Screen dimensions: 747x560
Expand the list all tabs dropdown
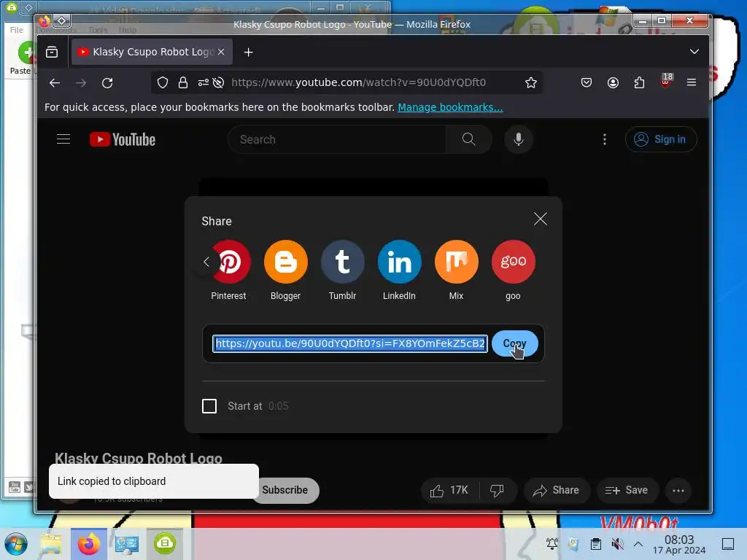pyautogui.click(x=694, y=52)
